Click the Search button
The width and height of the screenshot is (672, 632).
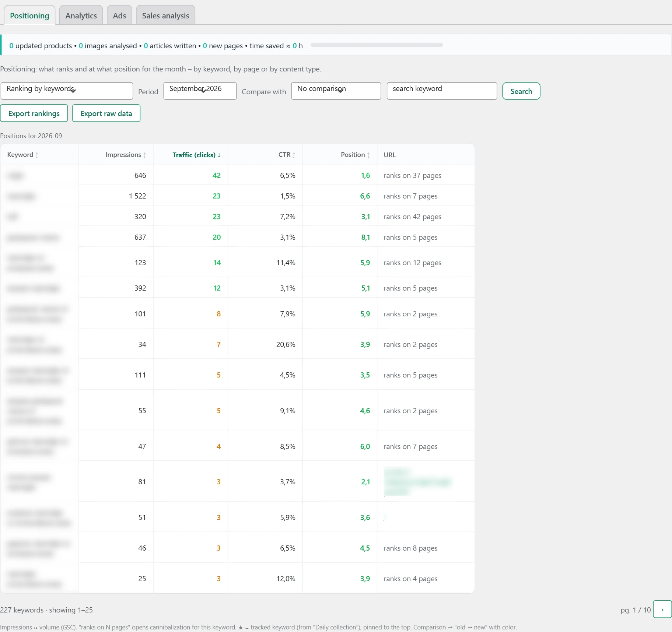(521, 91)
